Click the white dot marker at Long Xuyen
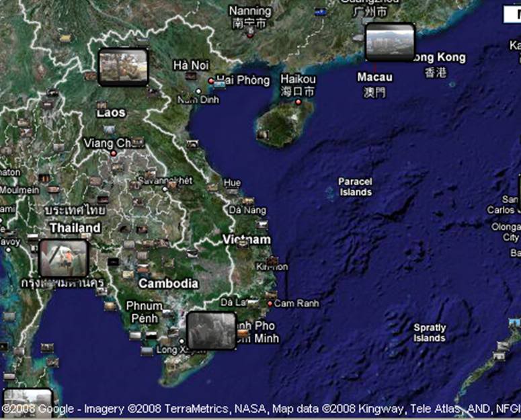The image size is (521, 420). [181, 341]
